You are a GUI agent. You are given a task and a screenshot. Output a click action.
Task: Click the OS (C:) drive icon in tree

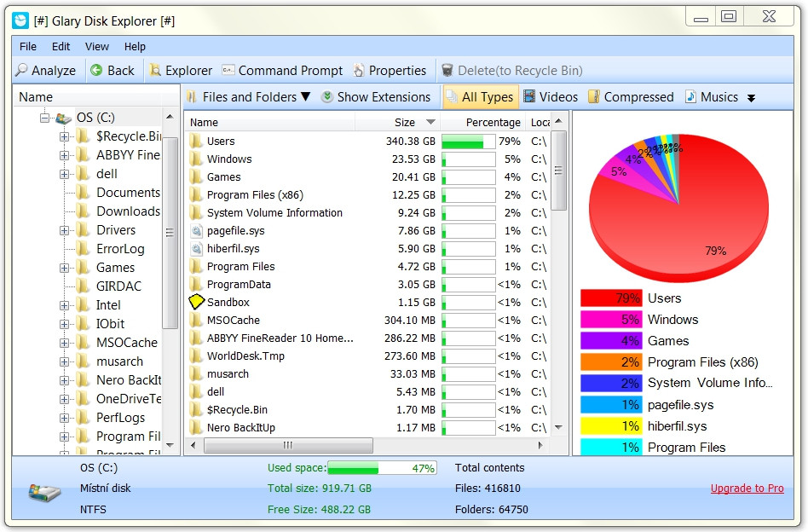[x=63, y=118]
